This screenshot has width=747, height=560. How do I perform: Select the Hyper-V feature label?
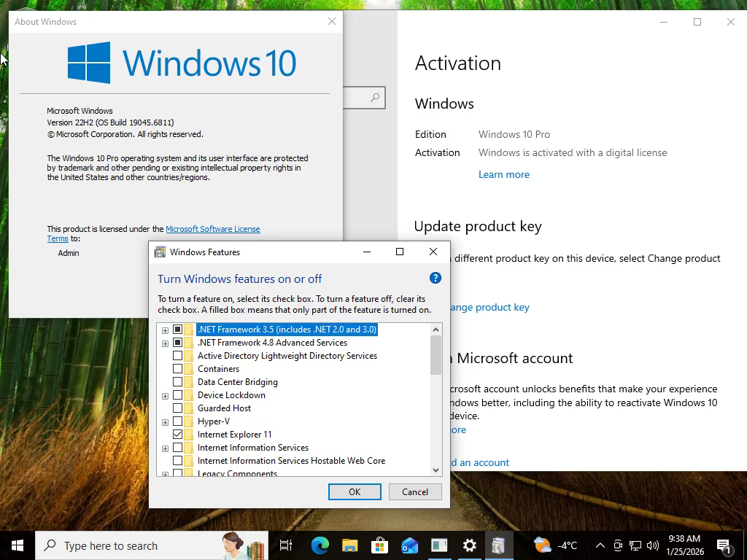[214, 421]
